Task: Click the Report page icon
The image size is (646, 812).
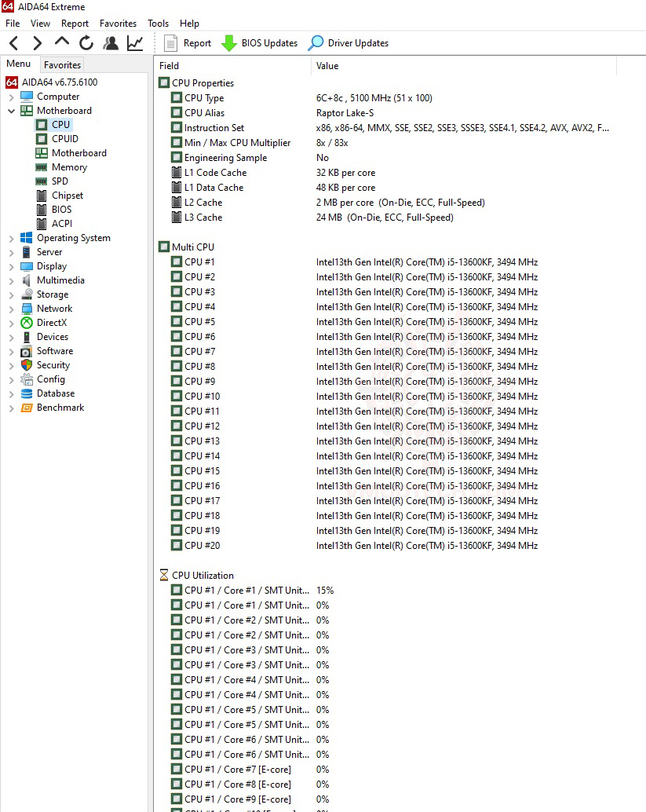Action: pyautogui.click(x=170, y=43)
